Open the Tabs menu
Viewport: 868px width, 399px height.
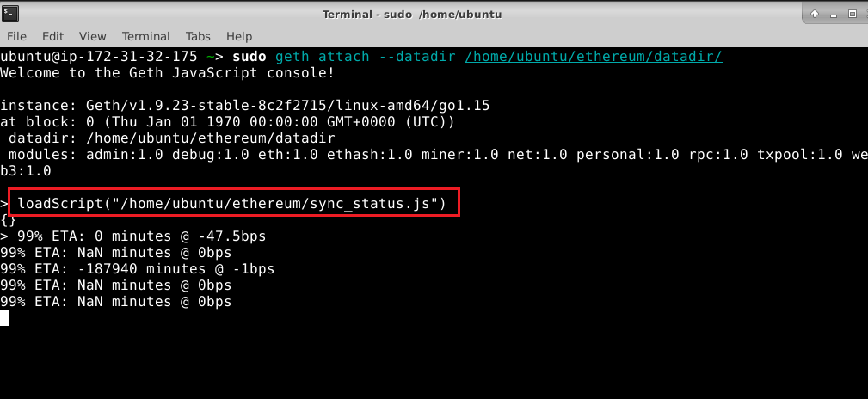click(198, 36)
